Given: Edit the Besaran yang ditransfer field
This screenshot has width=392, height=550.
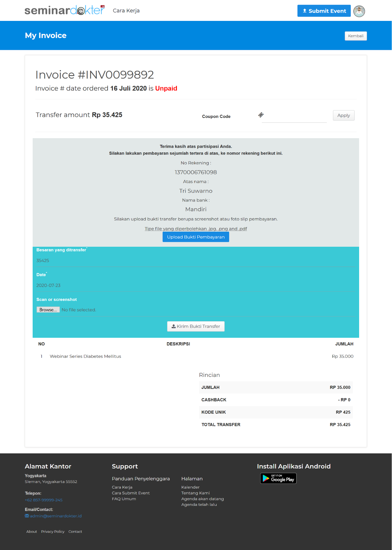Looking at the screenshot, I should pos(196,261).
